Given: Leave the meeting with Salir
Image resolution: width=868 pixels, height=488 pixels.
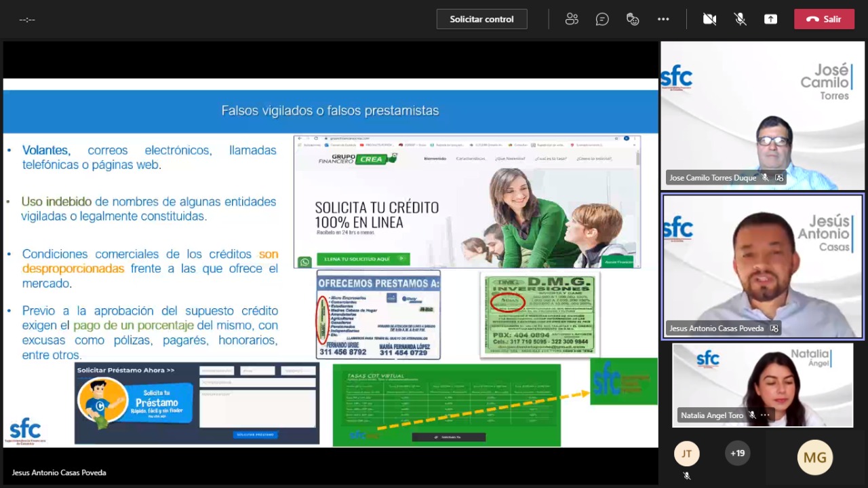Looking at the screenshot, I should [824, 19].
